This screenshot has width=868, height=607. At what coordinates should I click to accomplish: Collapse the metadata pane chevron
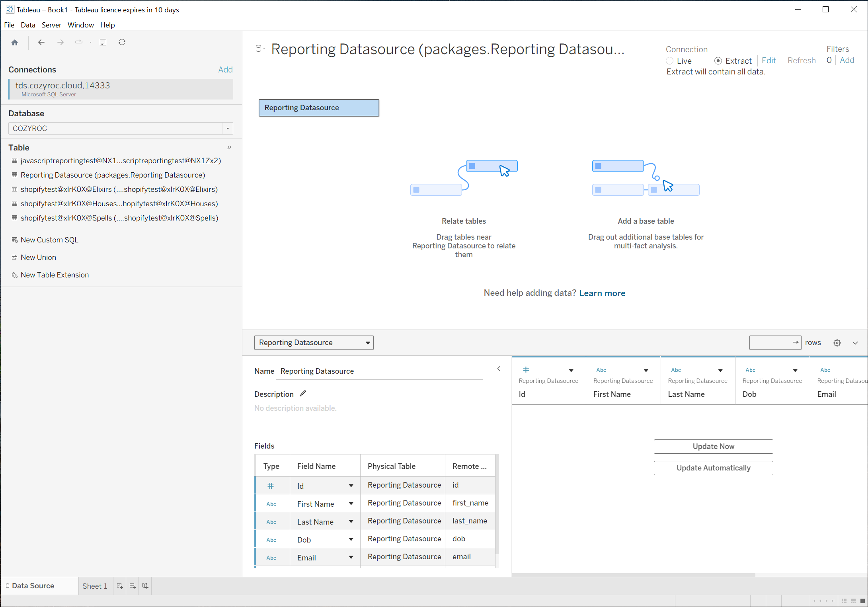click(x=499, y=369)
